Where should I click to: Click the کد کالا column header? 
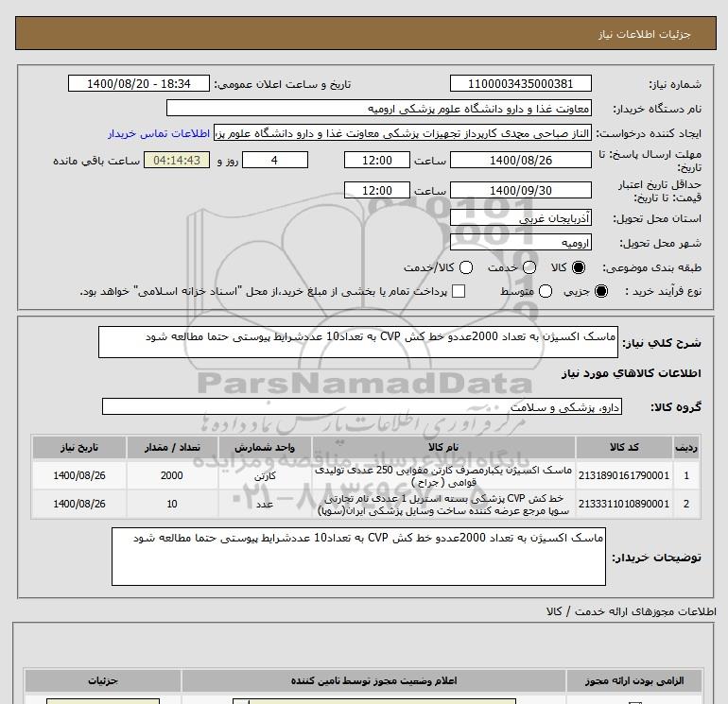click(x=623, y=446)
